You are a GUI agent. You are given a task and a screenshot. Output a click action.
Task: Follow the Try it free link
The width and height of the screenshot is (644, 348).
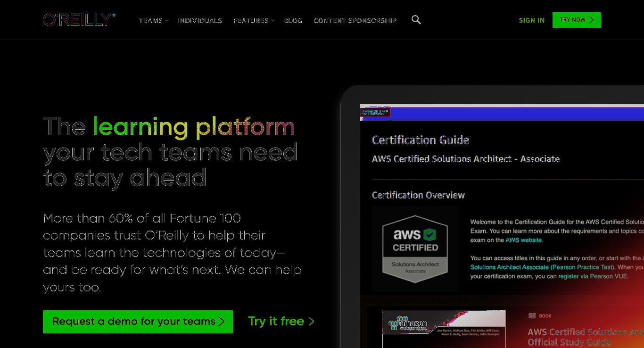click(x=281, y=321)
